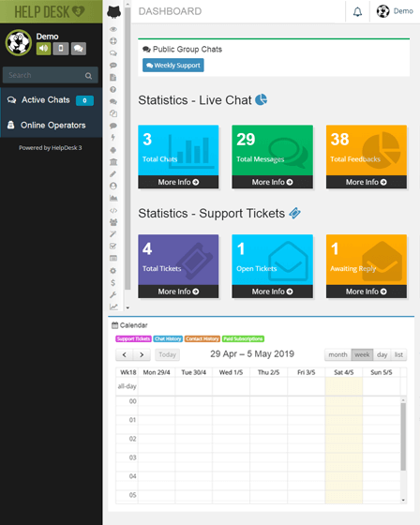This screenshot has width=420, height=525.
Task: Click the search magnifier icon
Action: (88, 76)
